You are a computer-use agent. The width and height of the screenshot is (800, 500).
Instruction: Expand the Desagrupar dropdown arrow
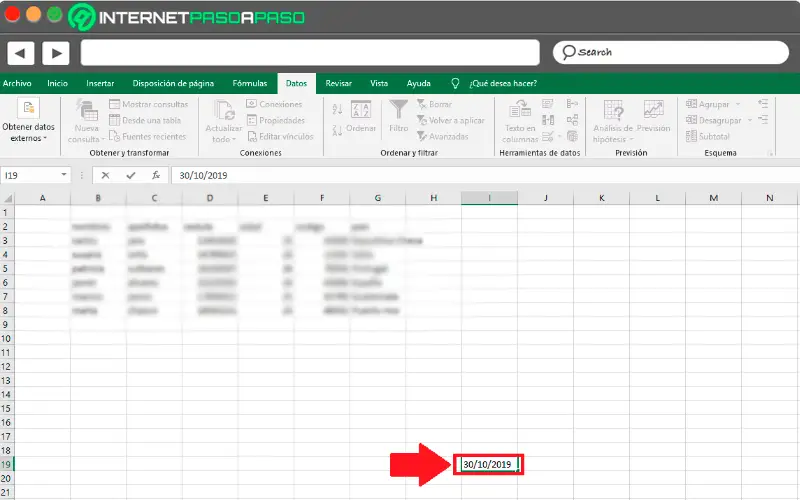pyautogui.click(x=749, y=120)
